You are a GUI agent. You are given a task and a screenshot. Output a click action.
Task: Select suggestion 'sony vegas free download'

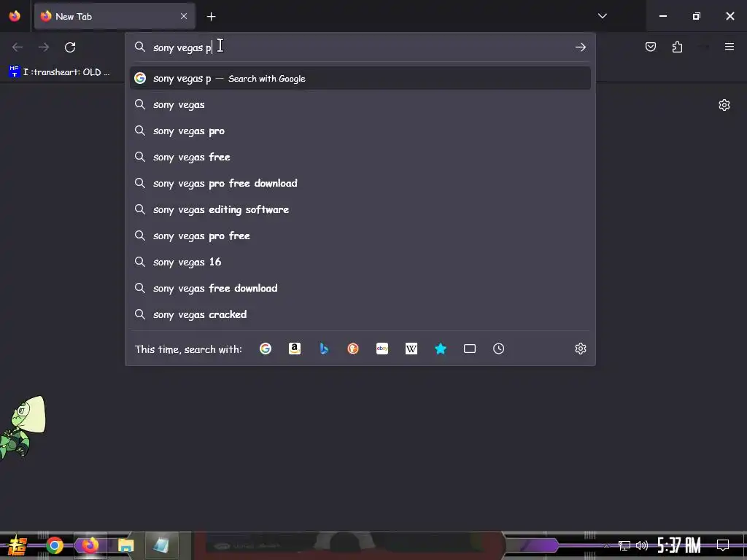(x=360, y=288)
